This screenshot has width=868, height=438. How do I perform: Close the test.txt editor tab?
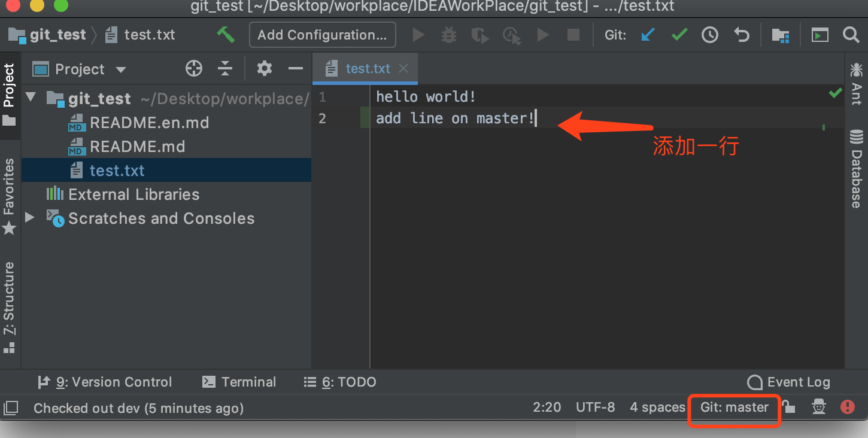403,69
